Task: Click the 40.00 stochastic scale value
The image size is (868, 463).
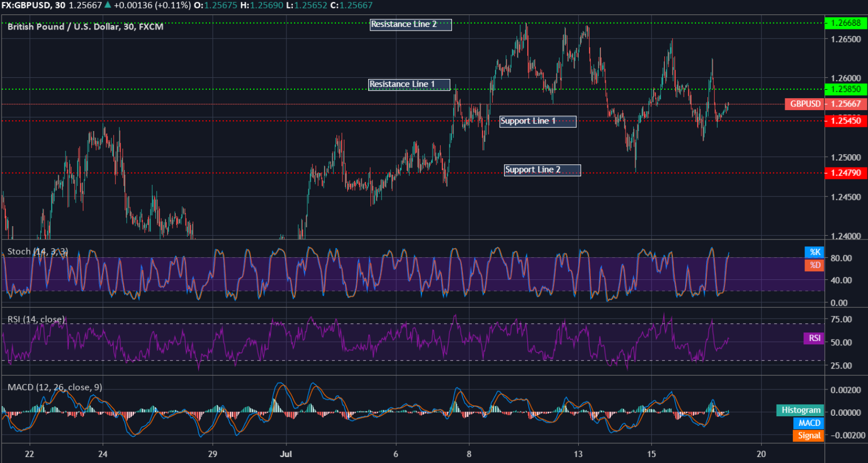Action: (x=841, y=280)
